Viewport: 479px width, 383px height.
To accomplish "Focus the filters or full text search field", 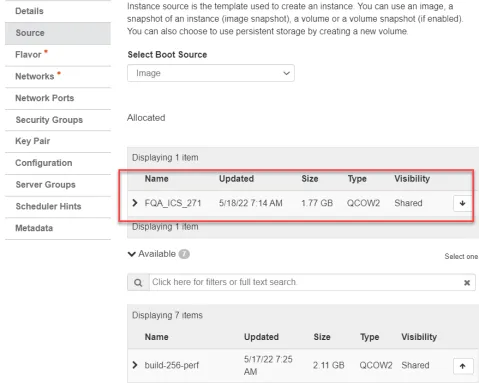I will tap(305, 282).
